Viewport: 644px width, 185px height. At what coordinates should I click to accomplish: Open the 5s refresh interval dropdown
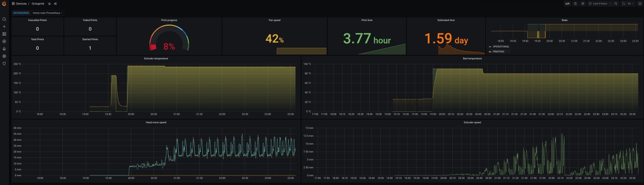[x=631, y=4]
